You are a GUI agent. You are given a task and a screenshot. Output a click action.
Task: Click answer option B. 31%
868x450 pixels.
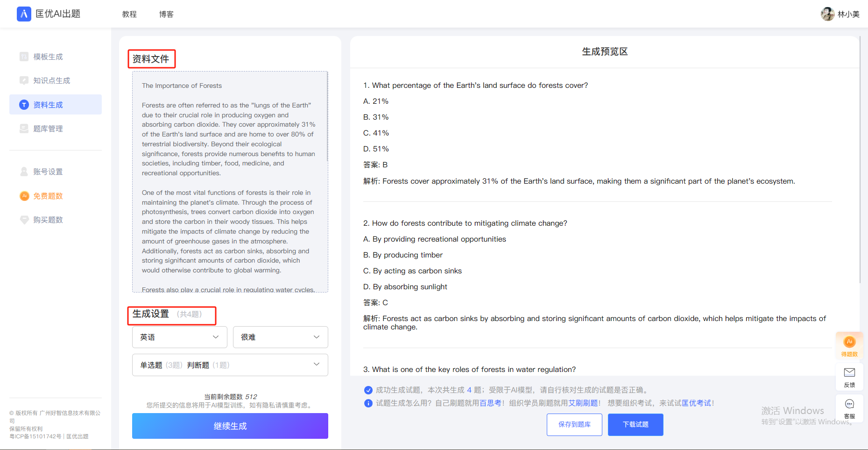pyautogui.click(x=376, y=117)
